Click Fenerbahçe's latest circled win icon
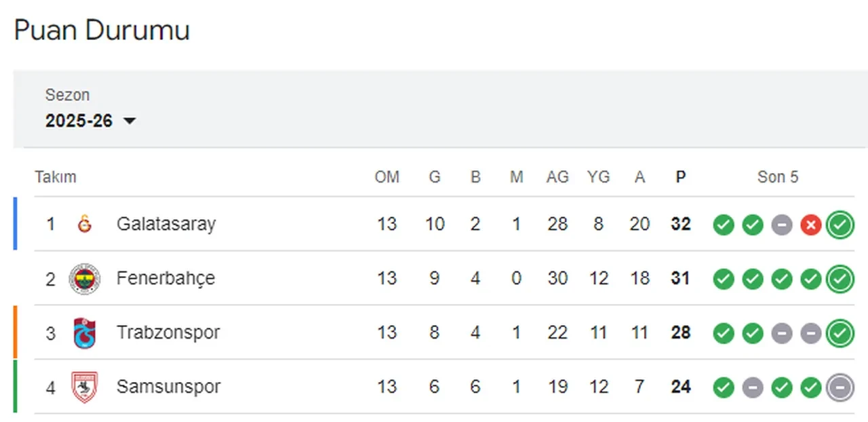 840,279
